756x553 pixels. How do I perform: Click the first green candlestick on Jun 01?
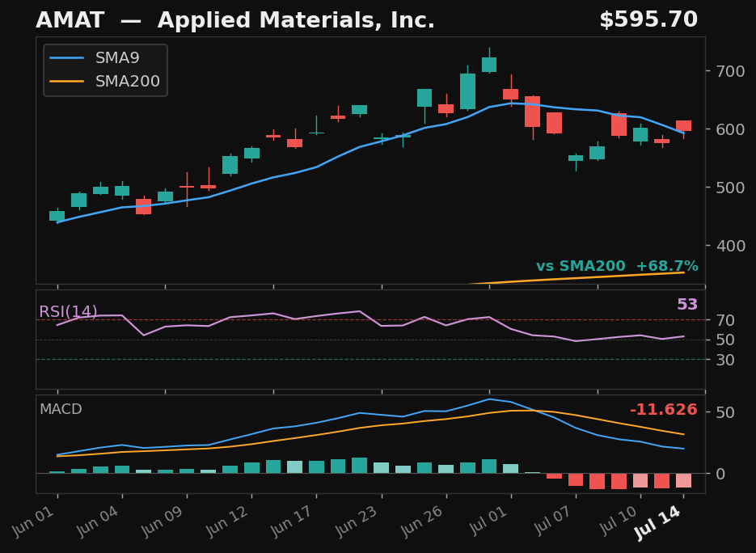click(57, 216)
